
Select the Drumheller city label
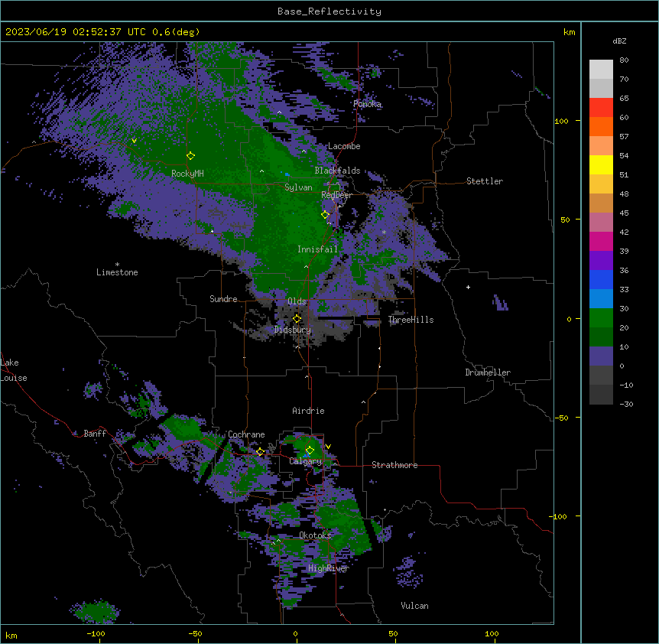pos(488,372)
